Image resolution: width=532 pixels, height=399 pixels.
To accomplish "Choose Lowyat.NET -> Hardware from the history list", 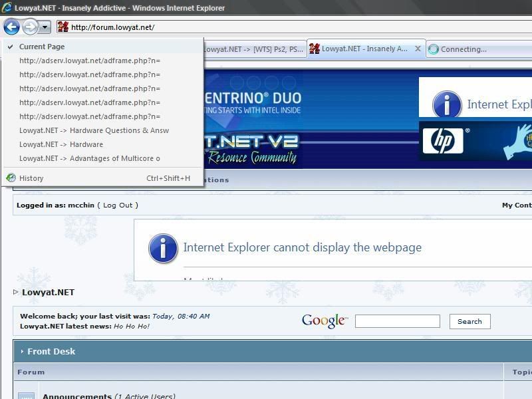I will pos(61,144).
